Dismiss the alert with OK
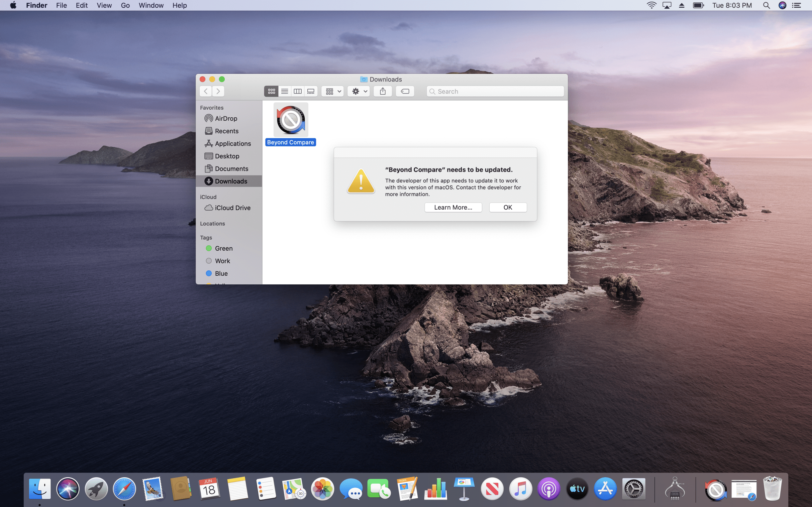This screenshot has width=812, height=507. (x=508, y=207)
